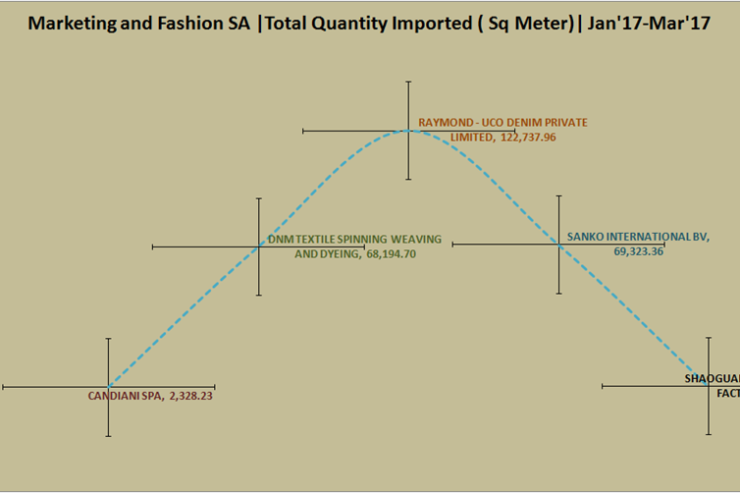
Task: Click the RAYMOND - UCO DENIM PRIVATE label
Action: pos(503,130)
